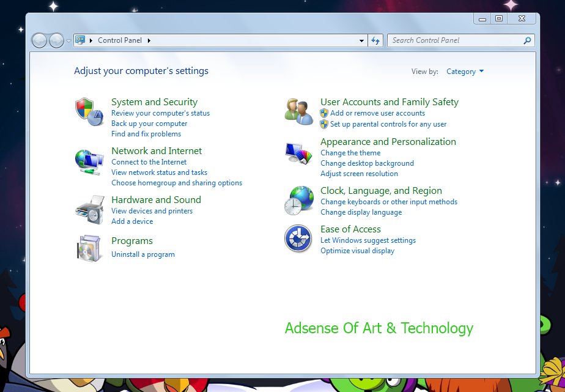Click Change keyboards or other input methods

click(x=389, y=202)
